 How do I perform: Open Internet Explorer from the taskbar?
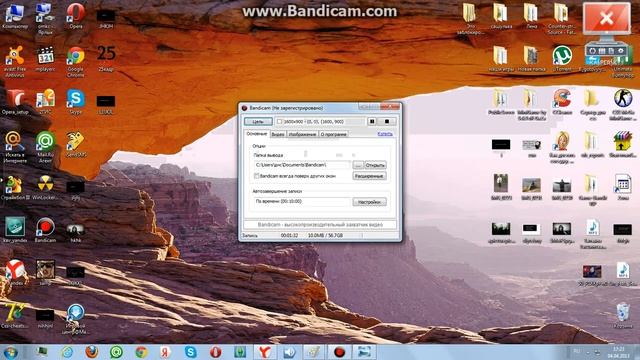(67, 352)
